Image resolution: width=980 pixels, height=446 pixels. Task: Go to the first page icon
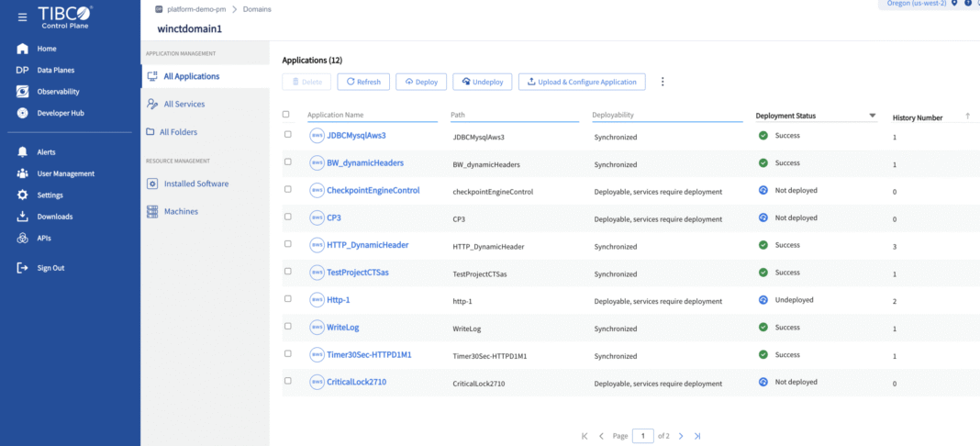coord(585,436)
